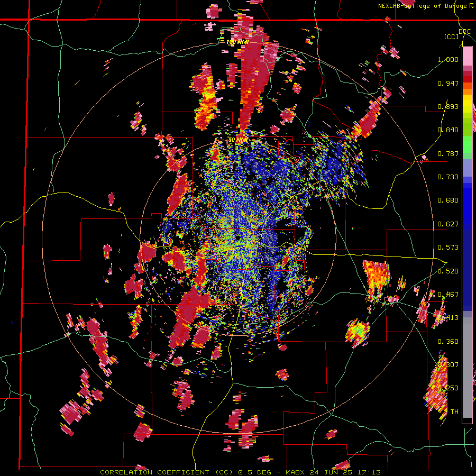Click the 0.787 color scale value
This screenshot has height=476, width=476.
point(448,153)
